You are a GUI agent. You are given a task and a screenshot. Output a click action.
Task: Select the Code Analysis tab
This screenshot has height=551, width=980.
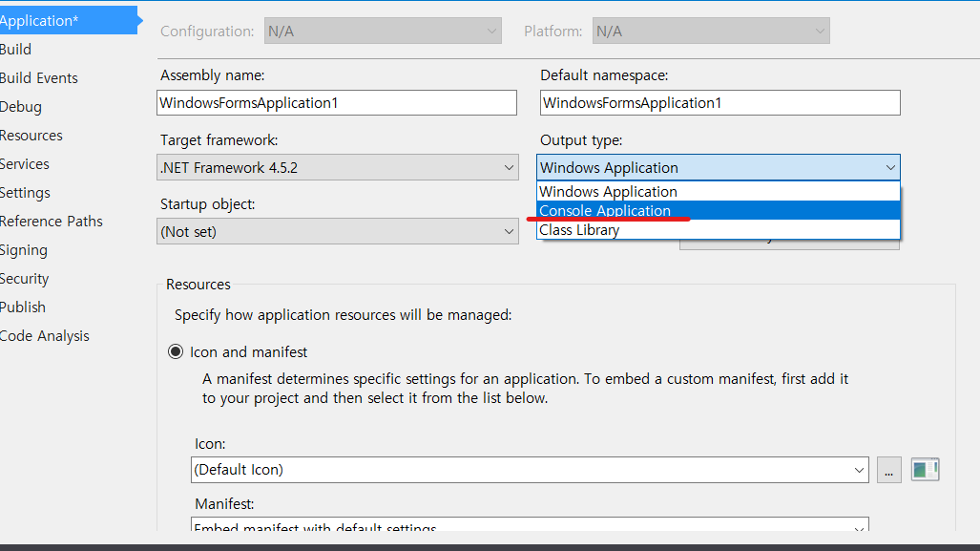pyautogui.click(x=45, y=336)
